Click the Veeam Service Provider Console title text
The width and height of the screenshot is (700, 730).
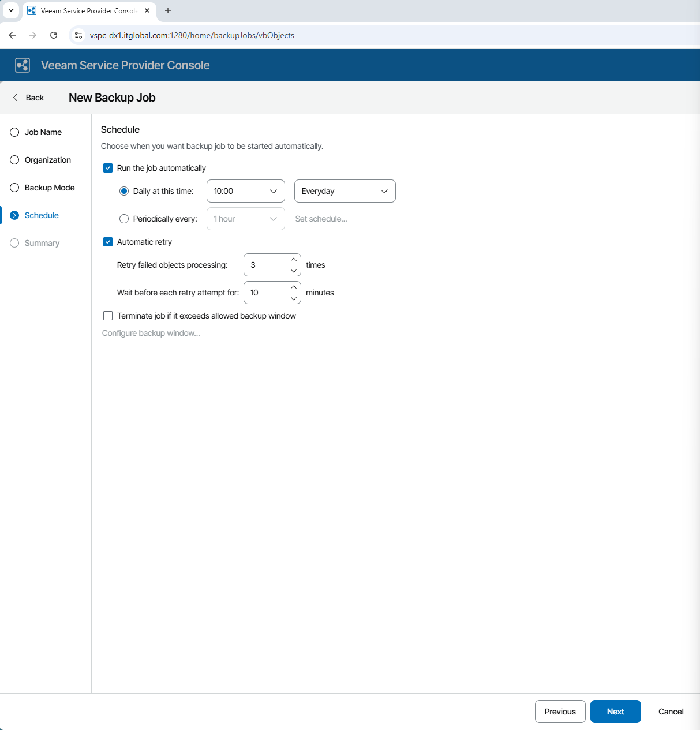[x=125, y=65]
